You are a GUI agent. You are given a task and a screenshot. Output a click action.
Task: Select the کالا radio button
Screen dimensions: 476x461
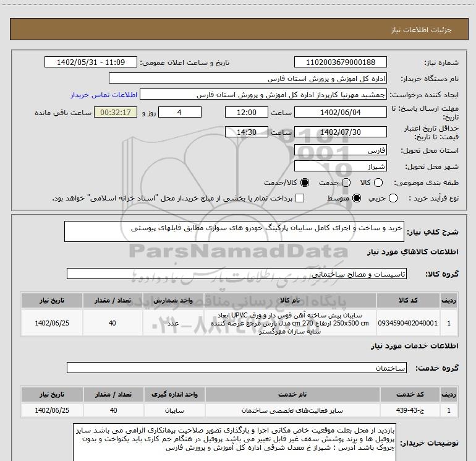click(378, 183)
